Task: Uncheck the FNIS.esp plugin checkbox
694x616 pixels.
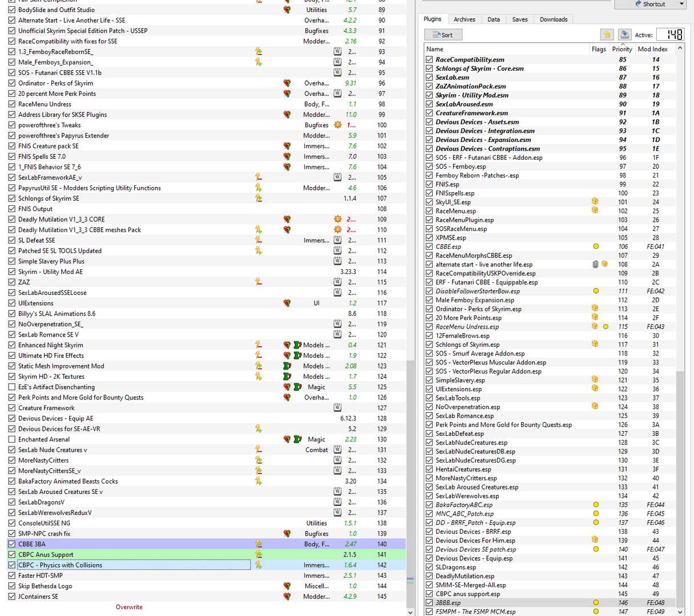Action: (x=429, y=184)
